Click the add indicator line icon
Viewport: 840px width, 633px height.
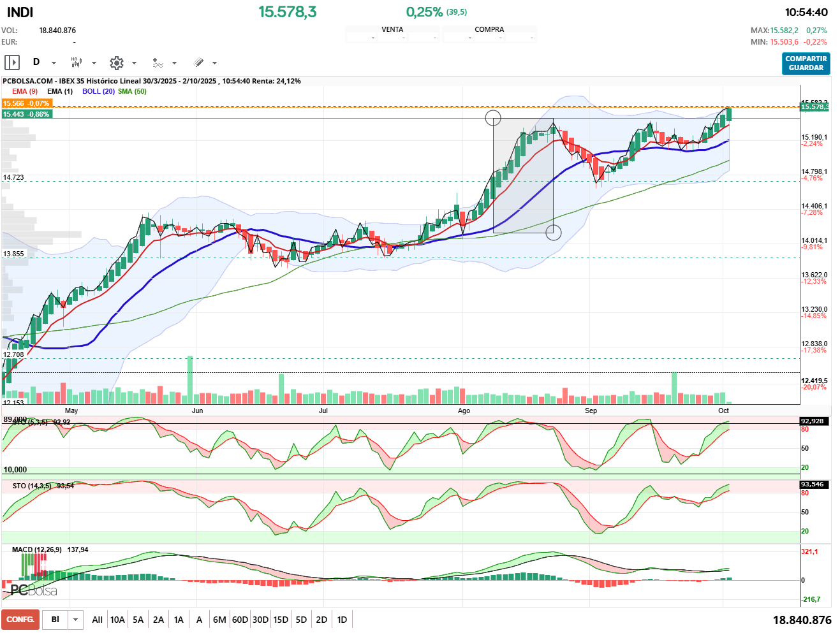pyautogui.click(x=158, y=62)
